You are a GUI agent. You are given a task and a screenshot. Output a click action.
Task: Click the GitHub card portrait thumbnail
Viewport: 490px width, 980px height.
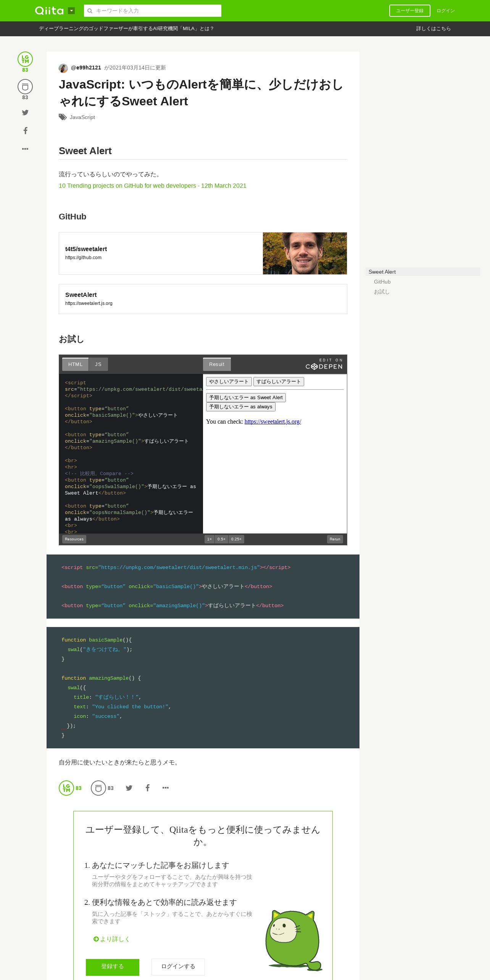pyautogui.click(x=305, y=253)
